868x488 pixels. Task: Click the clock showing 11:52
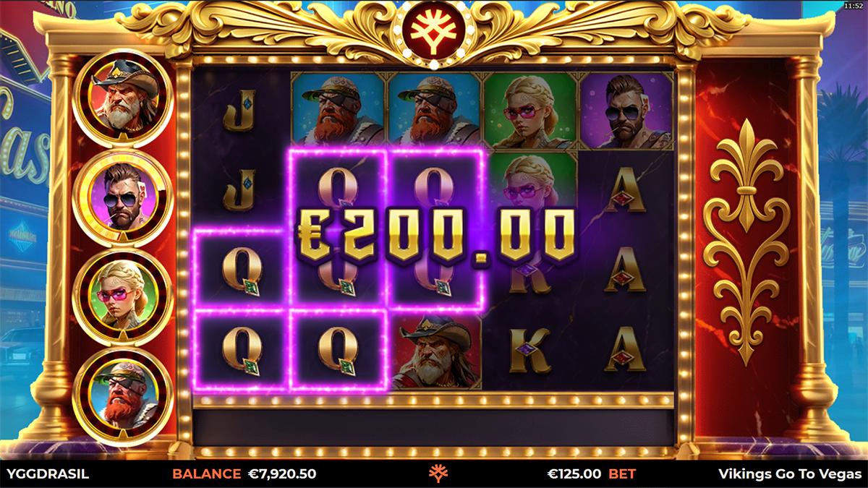(x=854, y=5)
